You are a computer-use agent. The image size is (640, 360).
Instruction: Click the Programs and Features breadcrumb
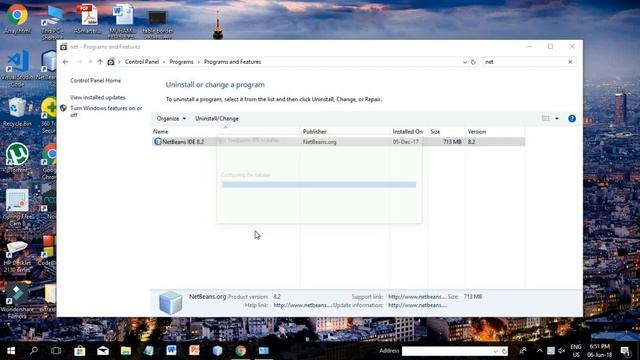pos(232,62)
